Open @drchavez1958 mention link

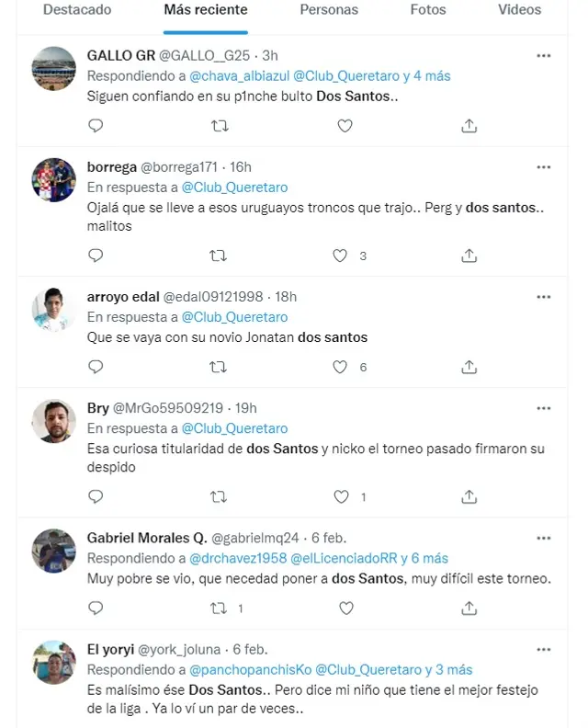[238, 558]
